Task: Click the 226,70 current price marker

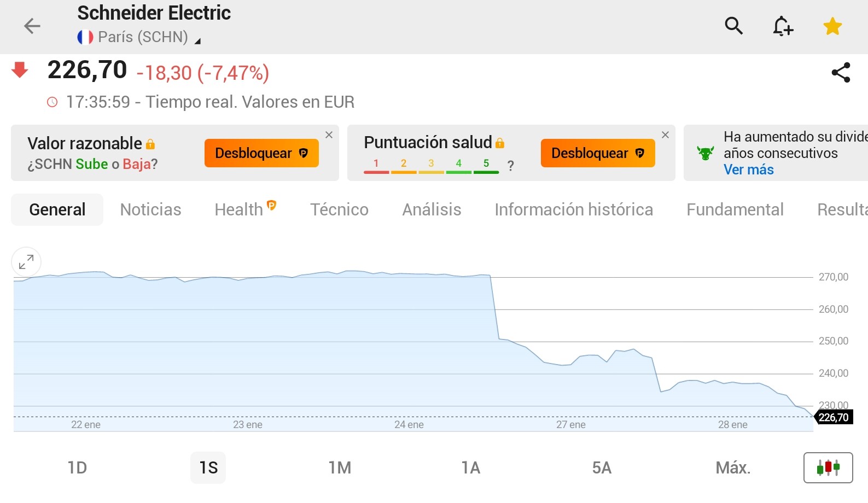Action: coord(834,417)
